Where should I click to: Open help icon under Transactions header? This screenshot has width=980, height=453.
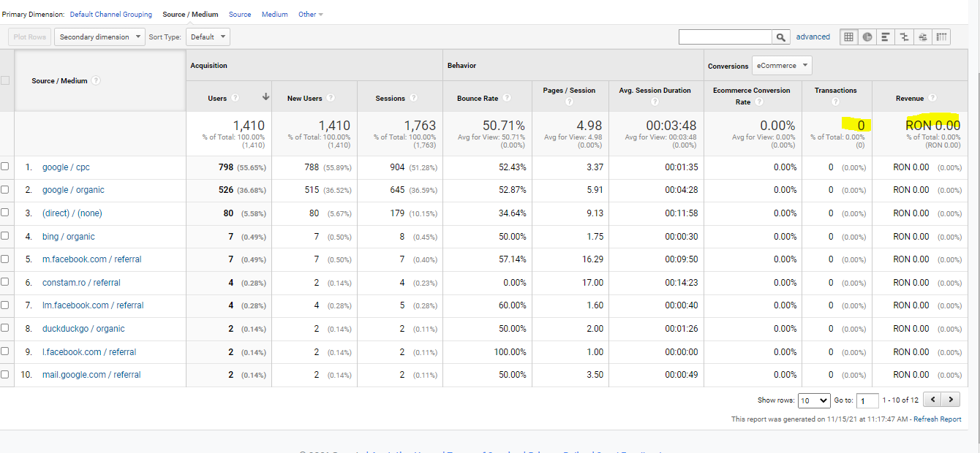836,102
